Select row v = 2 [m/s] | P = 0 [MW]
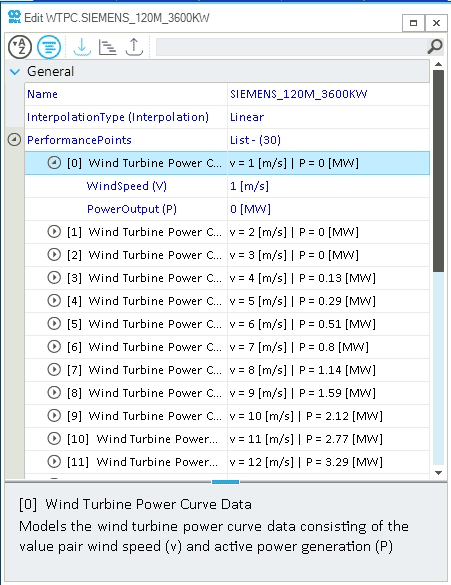Screen dimensions: 451x585 pyautogui.click(x=227, y=232)
